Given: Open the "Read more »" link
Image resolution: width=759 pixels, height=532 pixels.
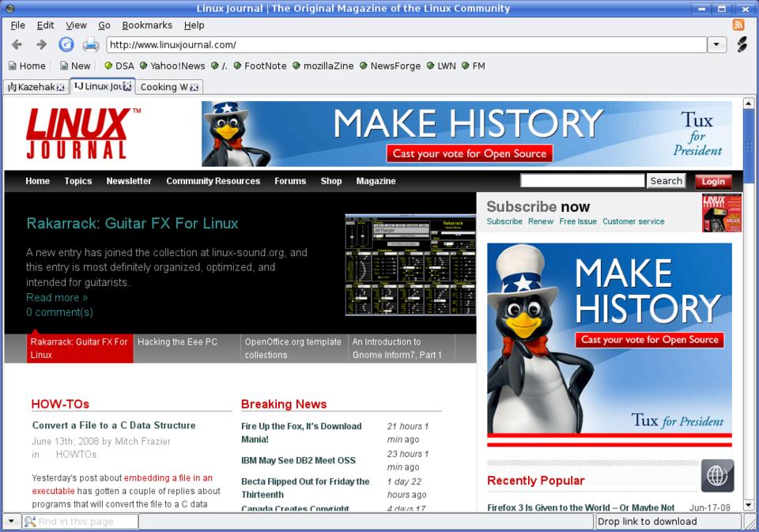Looking at the screenshot, I should pos(57,297).
